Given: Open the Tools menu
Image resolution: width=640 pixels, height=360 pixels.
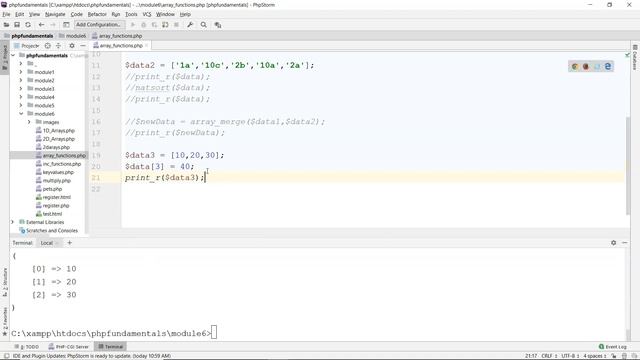Looking at the screenshot, I should point(131,14).
